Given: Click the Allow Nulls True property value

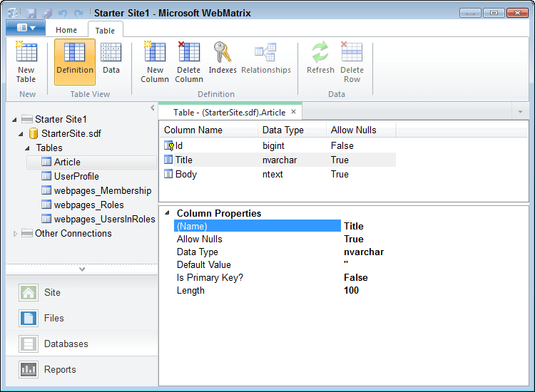Looking at the screenshot, I should (354, 239).
